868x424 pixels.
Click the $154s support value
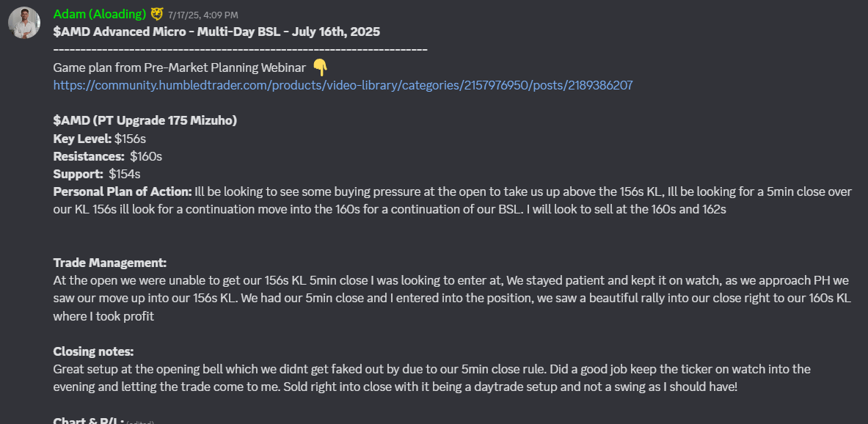[x=125, y=175]
